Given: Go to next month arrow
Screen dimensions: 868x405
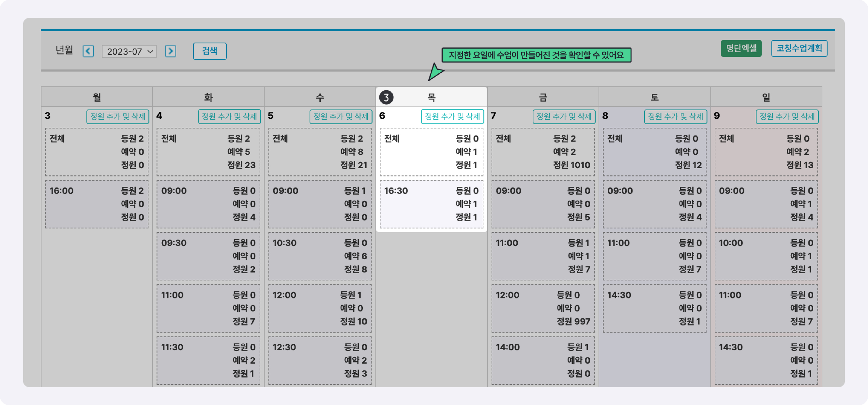Looking at the screenshot, I should pos(170,51).
